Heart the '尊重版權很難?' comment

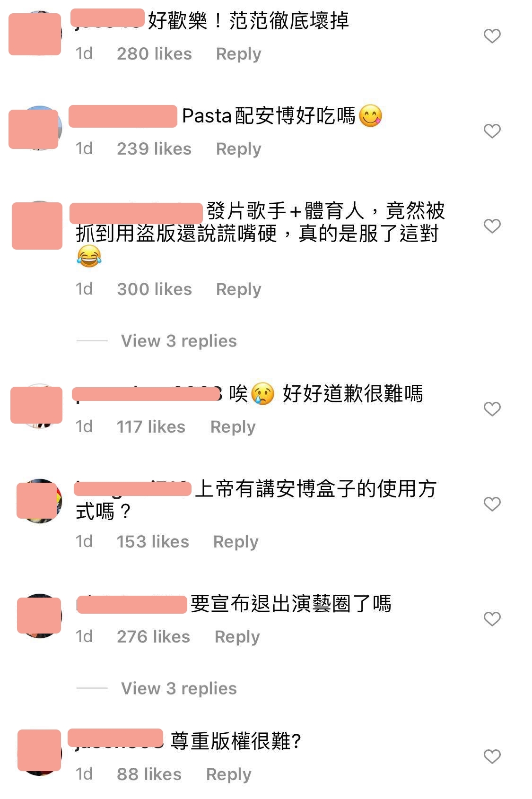click(492, 756)
